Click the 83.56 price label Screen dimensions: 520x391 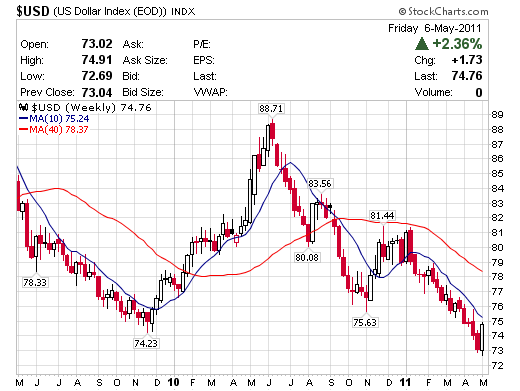tap(320, 184)
